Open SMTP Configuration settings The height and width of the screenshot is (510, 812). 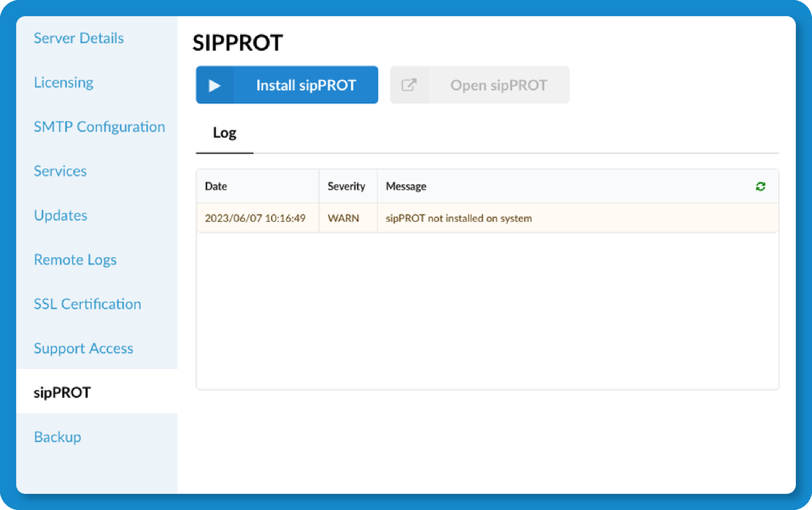coord(99,127)
